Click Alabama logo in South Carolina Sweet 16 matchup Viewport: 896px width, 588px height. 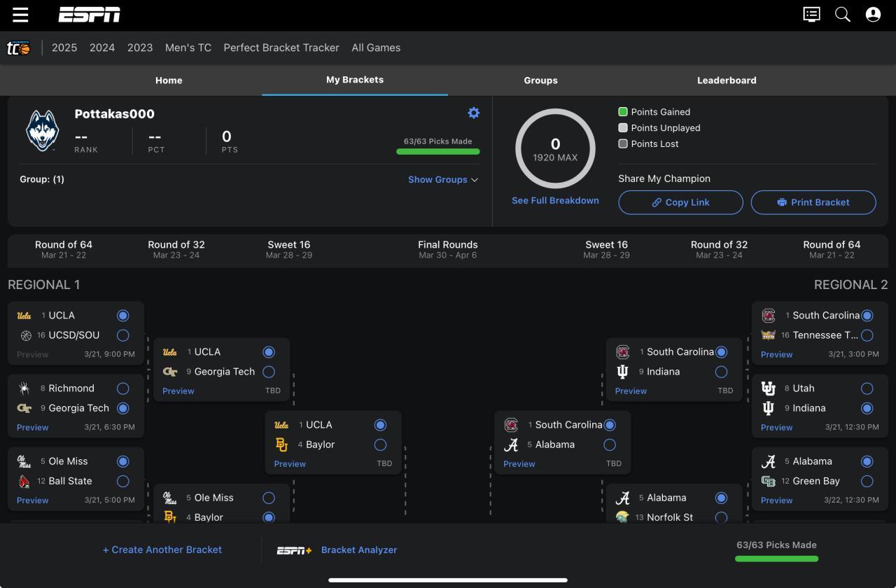[511, 444]
